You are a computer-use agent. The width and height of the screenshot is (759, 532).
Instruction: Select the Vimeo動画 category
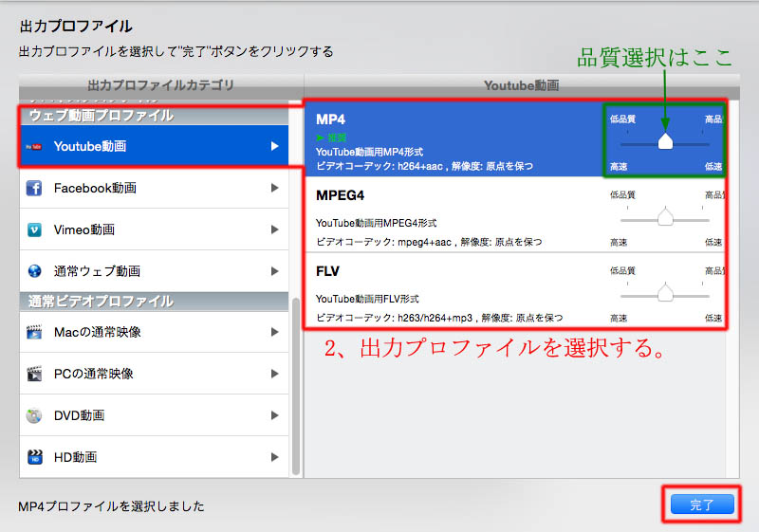pos(154,229)
